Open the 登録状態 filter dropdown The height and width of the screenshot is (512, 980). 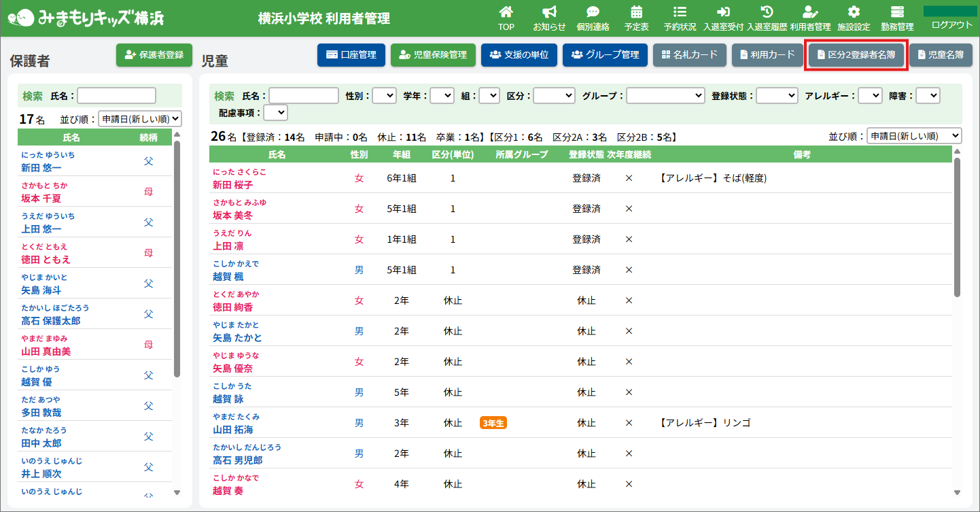coord(777,96)
